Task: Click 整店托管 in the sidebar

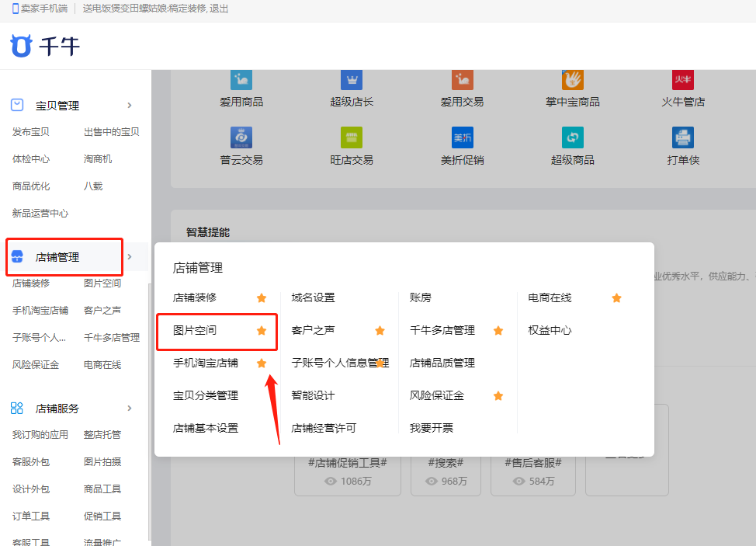Action: click(102, 435)
